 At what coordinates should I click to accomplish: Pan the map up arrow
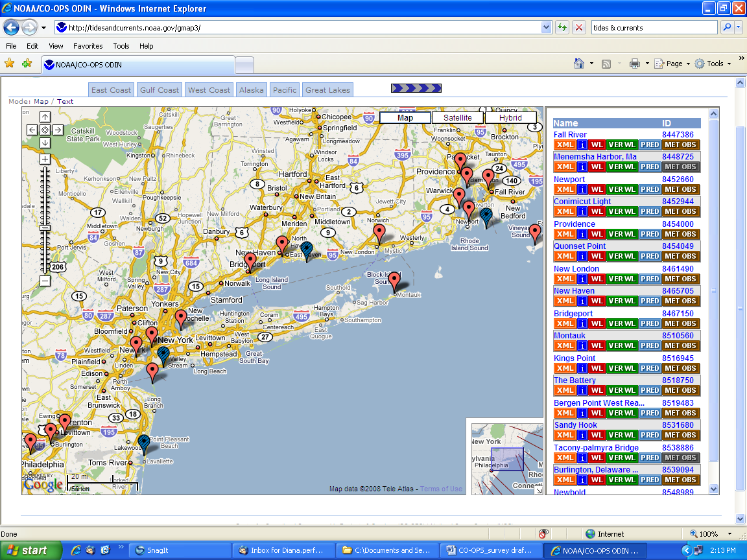point(45,117)
